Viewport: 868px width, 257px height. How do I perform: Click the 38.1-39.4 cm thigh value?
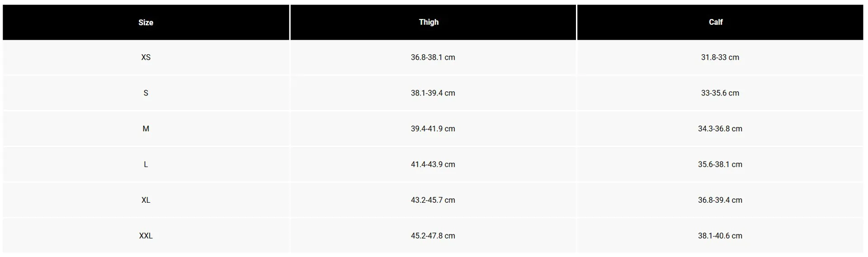tap(433, 93)
